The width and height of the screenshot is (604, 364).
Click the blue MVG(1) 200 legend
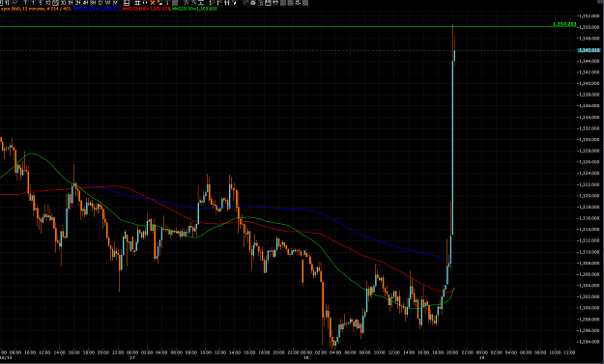tap(97, 9)
